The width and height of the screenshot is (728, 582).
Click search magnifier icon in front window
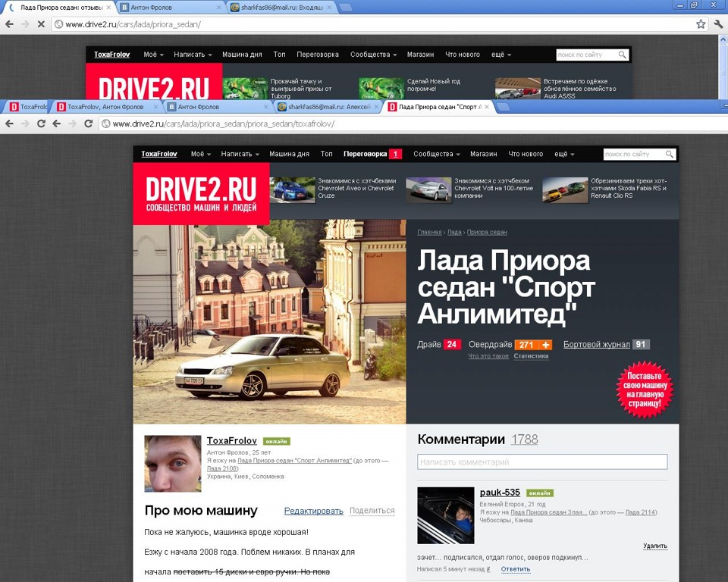(x=669, y=154)
